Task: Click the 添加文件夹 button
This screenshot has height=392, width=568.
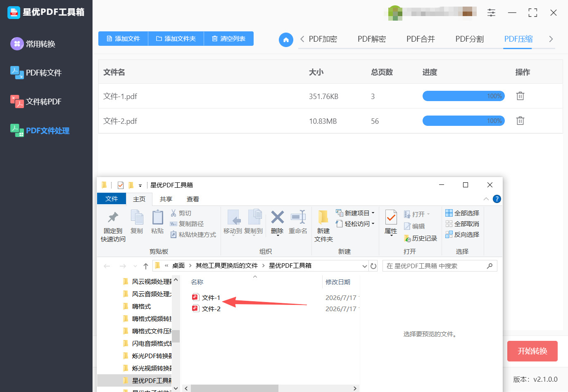Action: [176, 39]
